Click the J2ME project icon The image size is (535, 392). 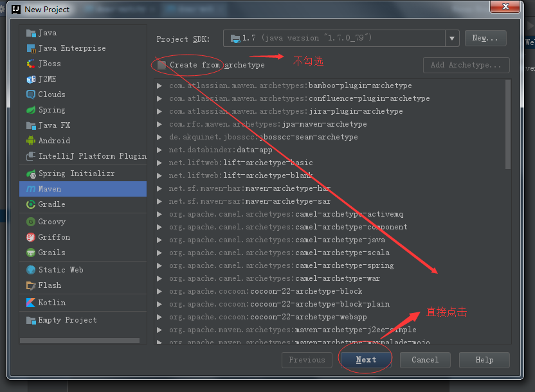click(31, 80)
